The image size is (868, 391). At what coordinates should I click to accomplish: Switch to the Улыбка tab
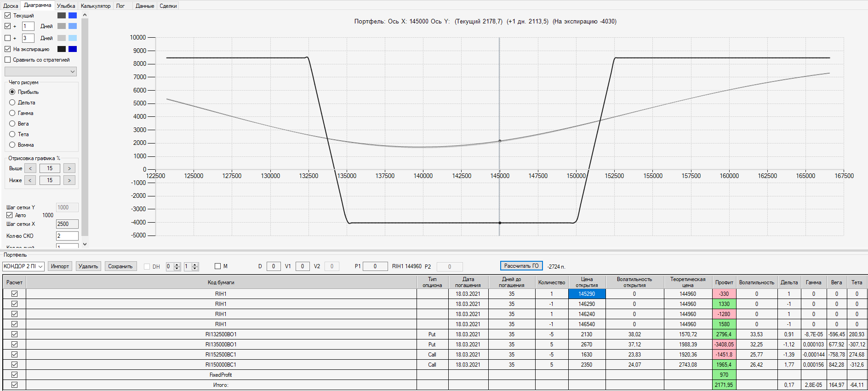pyautogui.click(x=66, y=6)
